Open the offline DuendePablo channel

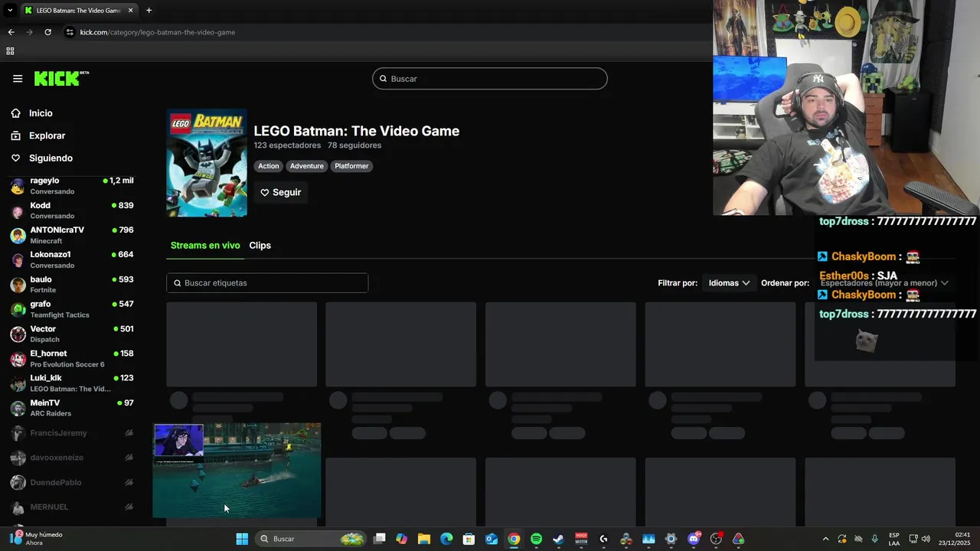[x=72, y=483]
